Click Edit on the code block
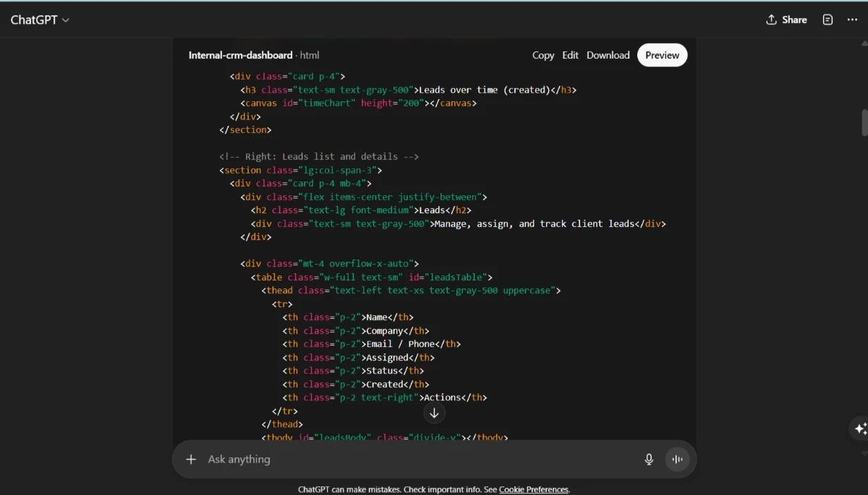Screen dimensions: 868x495 pos(571,55)
